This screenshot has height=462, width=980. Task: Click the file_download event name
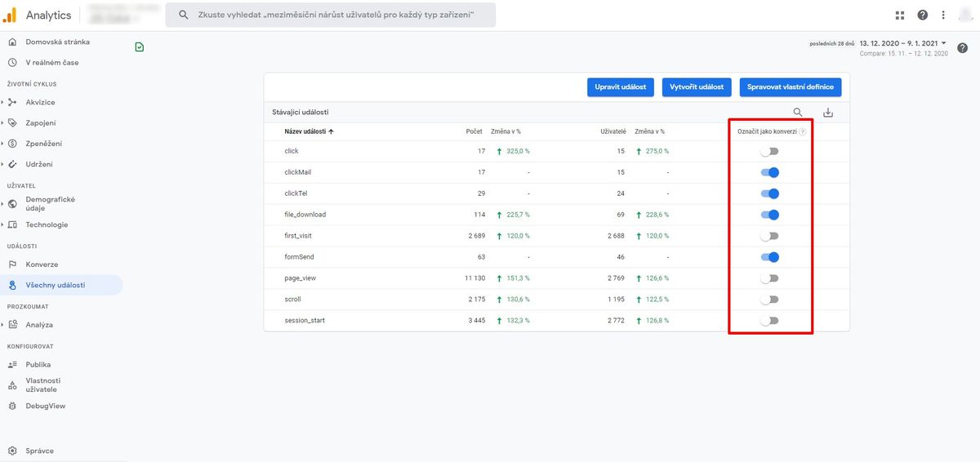click(x=305, y=215)
